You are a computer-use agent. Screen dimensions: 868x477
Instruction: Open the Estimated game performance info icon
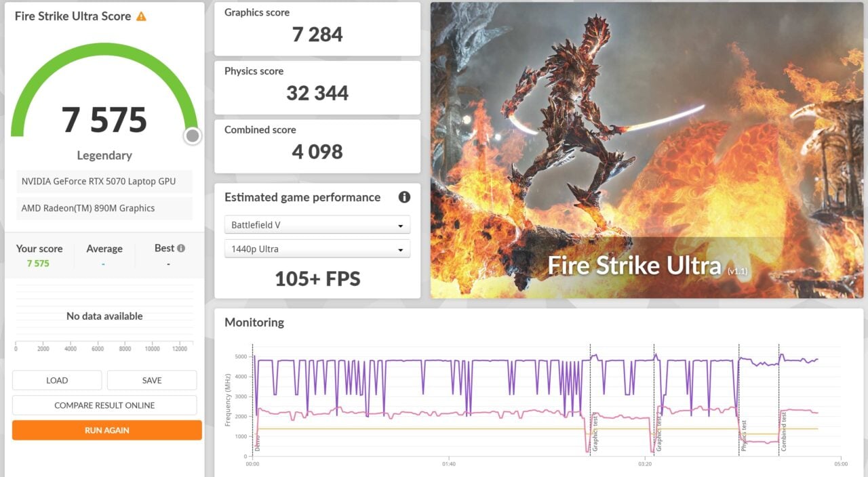pos(404,197)
